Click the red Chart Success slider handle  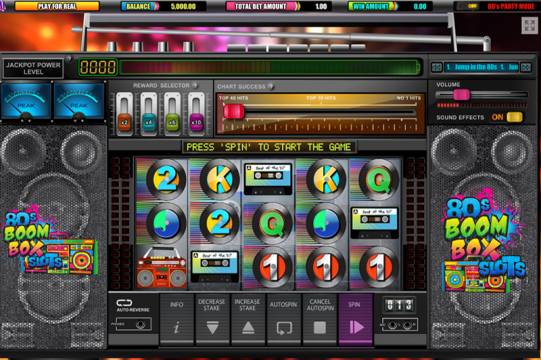pos(234,112)
